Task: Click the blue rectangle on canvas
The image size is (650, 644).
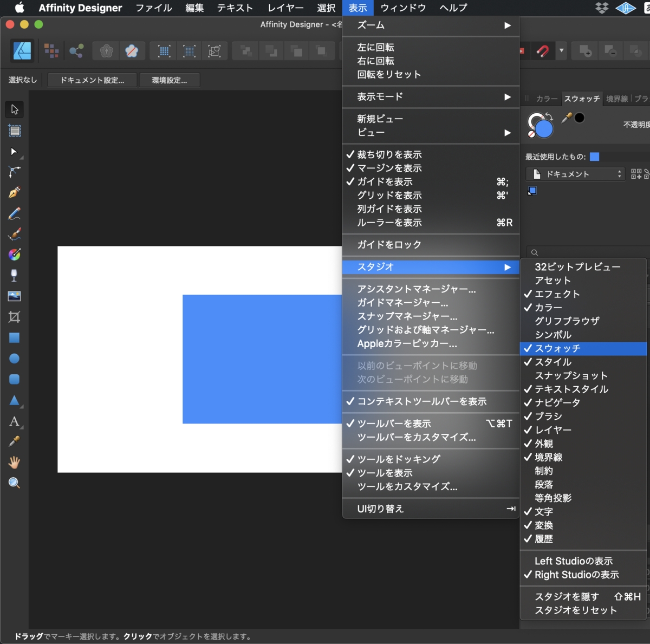Action: tap(262, 359)
